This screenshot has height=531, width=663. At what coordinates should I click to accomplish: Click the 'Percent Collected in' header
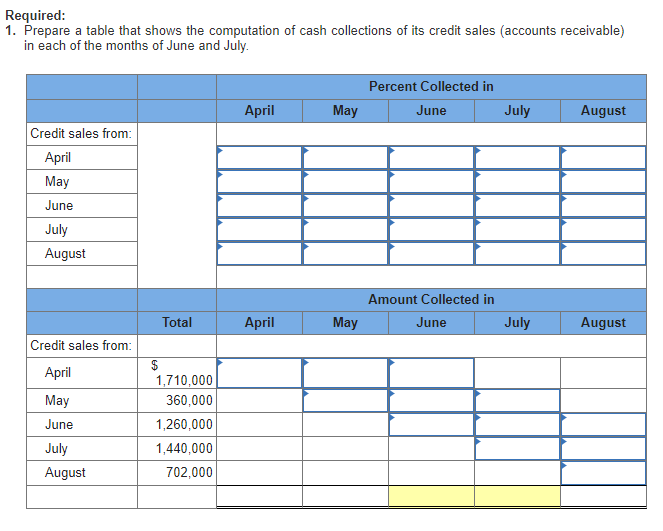[431, 87]
